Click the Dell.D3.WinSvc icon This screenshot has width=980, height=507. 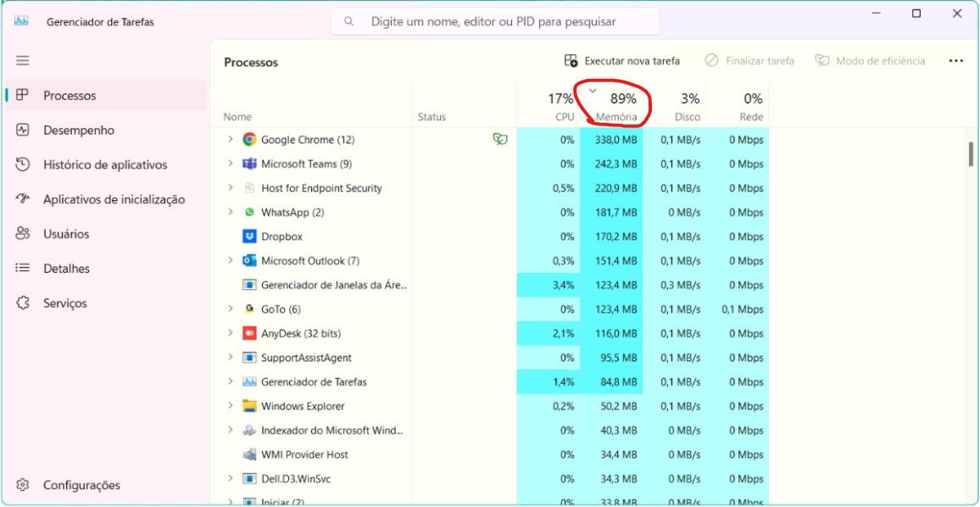[249, 479]
